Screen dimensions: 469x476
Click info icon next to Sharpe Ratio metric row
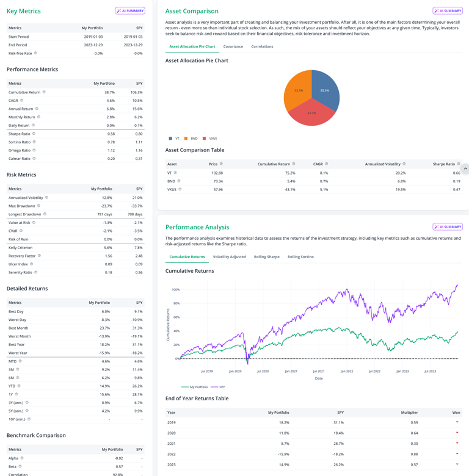(x=34, y=134)
